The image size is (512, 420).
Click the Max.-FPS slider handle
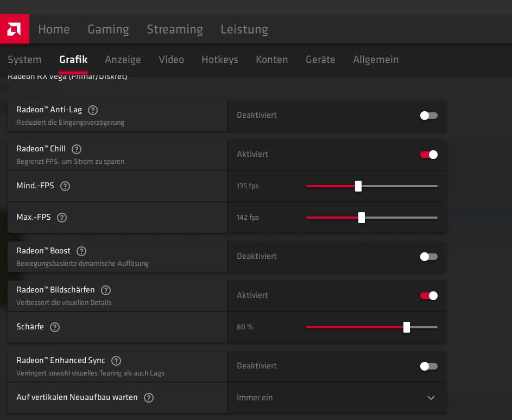362,218
